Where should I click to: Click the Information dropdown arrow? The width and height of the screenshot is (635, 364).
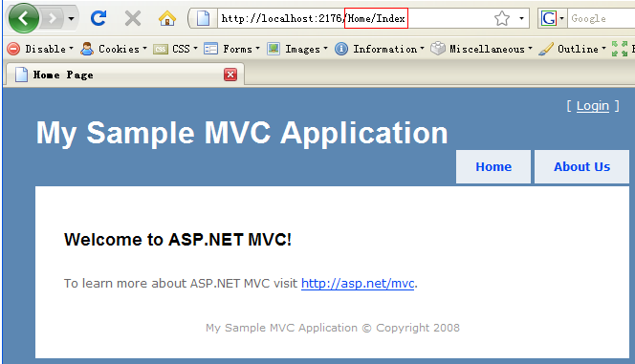point(422,48)
